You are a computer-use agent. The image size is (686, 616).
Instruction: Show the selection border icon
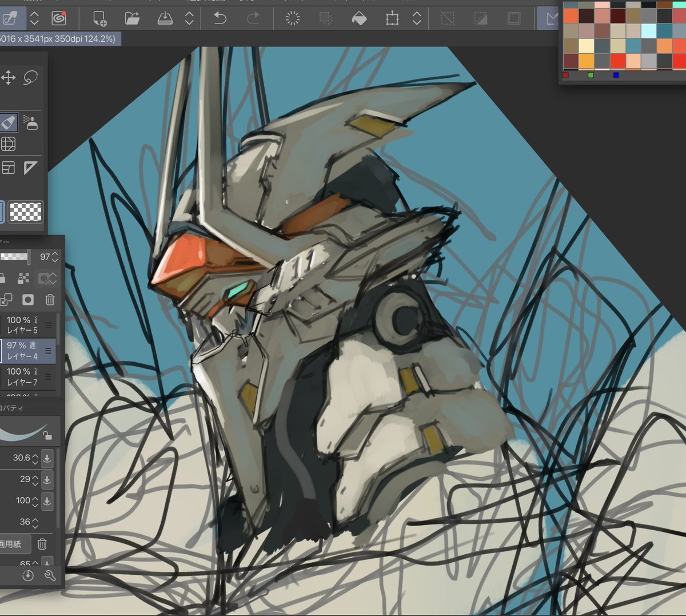(x=514, y=18)
